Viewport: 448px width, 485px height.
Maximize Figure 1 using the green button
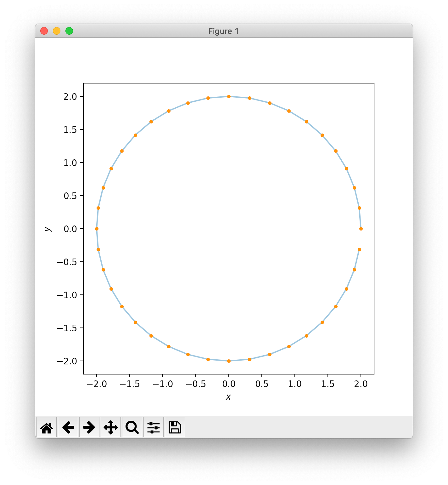[x=69, y=31]
